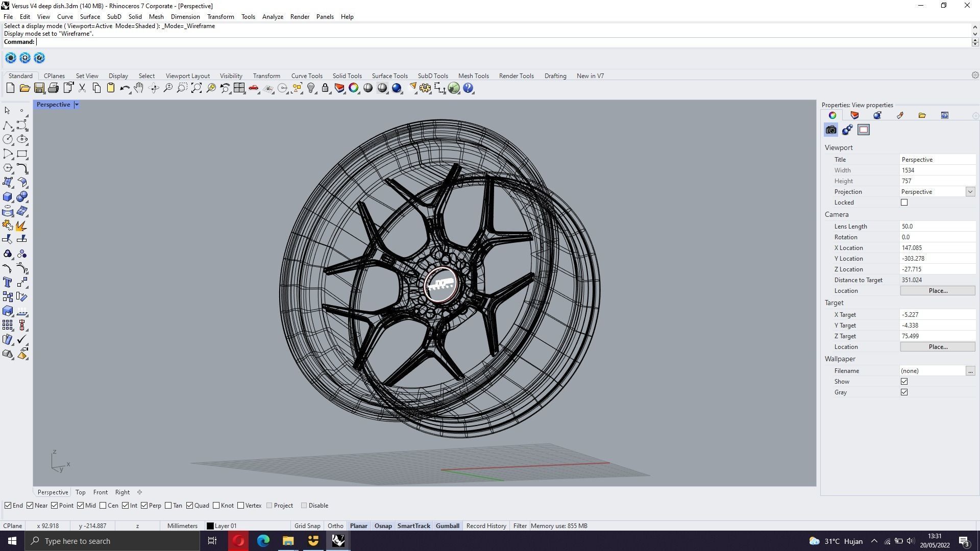Select the Box solid tool
The image size is (980, 551).
pos(8,196)
